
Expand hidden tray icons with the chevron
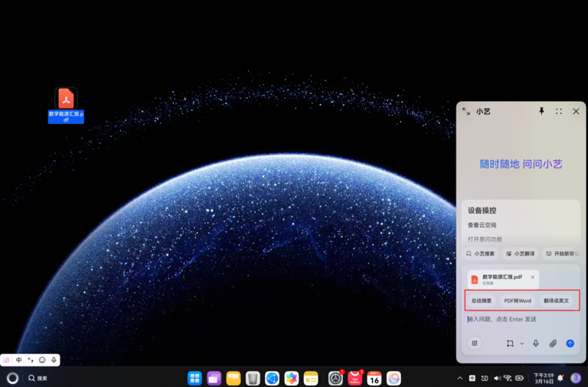click(460, 379)
